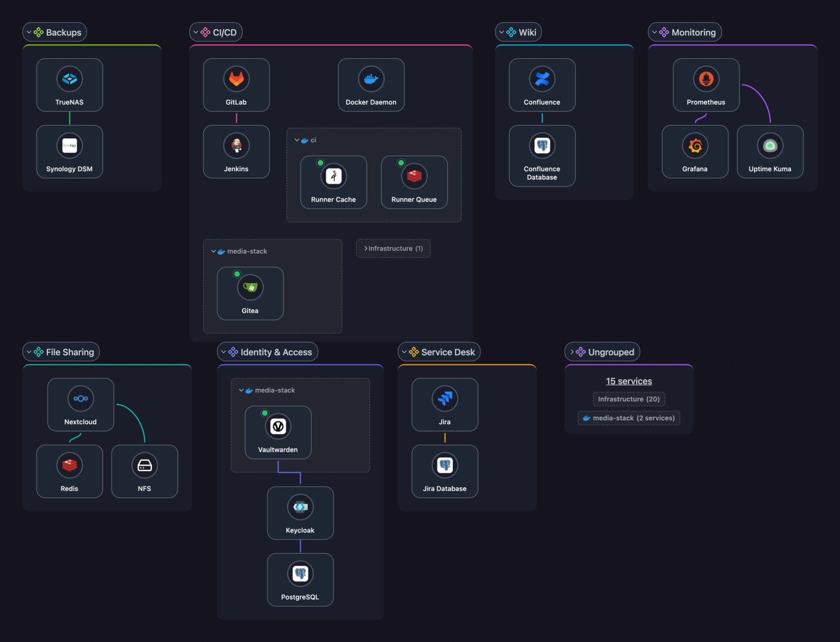
Task: Click the media-stack (2 services) badge
Action: point(629,418)
